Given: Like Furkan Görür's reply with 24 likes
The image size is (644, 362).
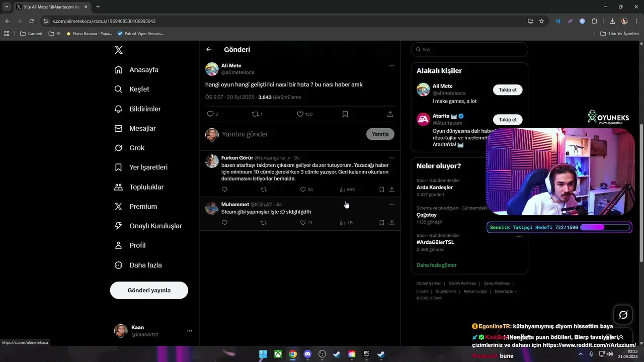Looking at the screenshot, I should point(306,190).
